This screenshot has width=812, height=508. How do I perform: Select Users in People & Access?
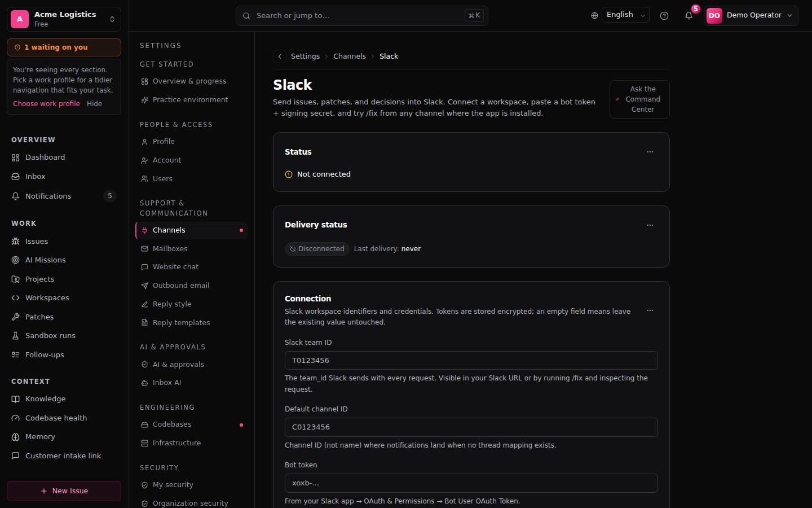click(191, 179)
